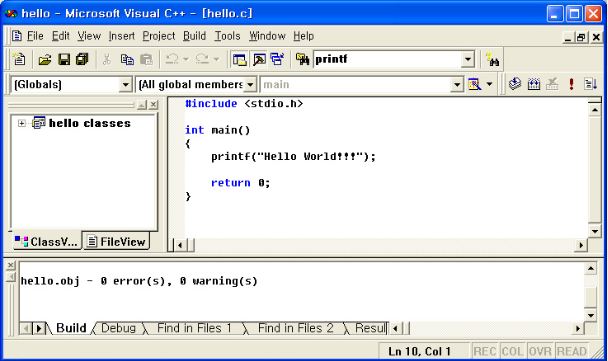Open the Tools menu

pyautogui.click(x=228, y=36)
